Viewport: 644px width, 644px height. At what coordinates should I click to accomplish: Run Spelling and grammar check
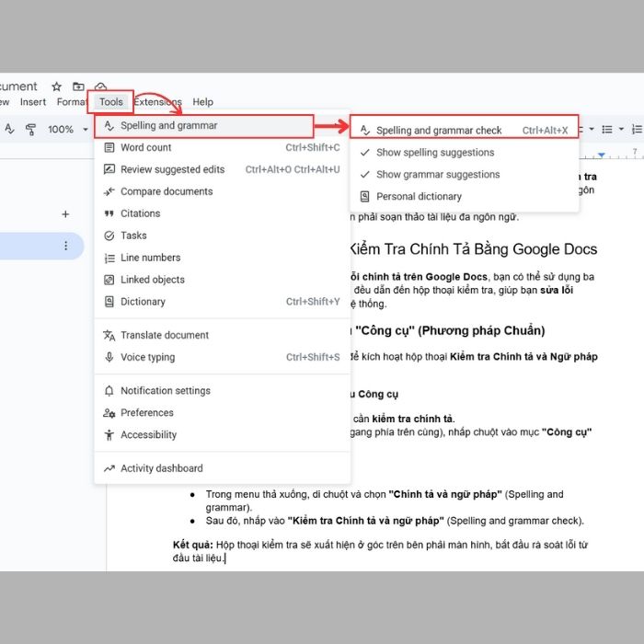pyautogui.click(x=464, y=131)
